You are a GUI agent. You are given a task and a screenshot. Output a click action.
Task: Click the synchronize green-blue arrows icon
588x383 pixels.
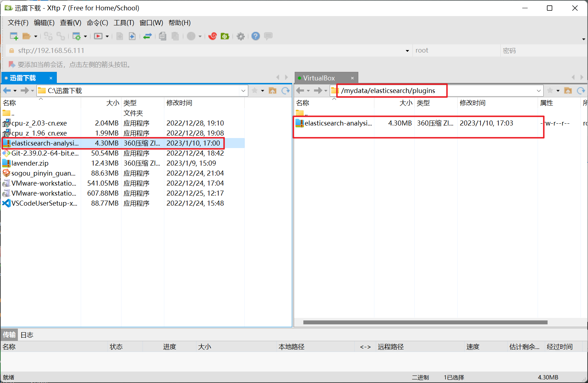148,36
